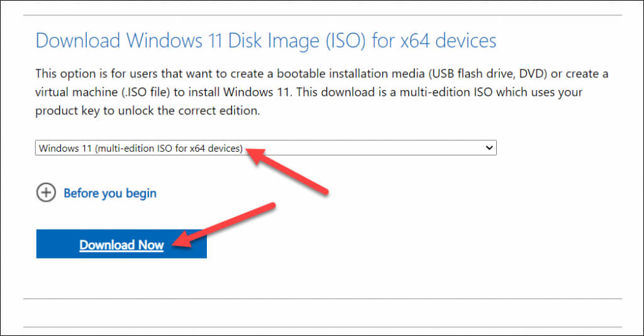Click the divider line directly below Download Now

322,298
